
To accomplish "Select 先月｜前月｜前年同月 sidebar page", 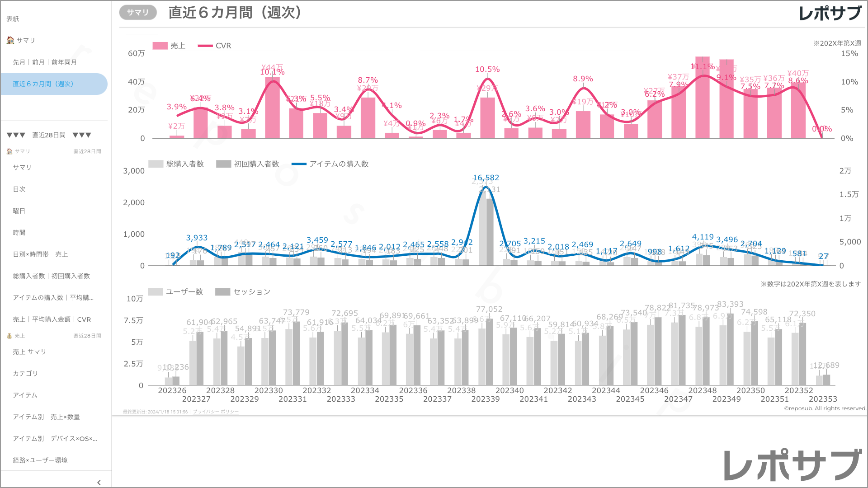I will (x=45, y=62).
